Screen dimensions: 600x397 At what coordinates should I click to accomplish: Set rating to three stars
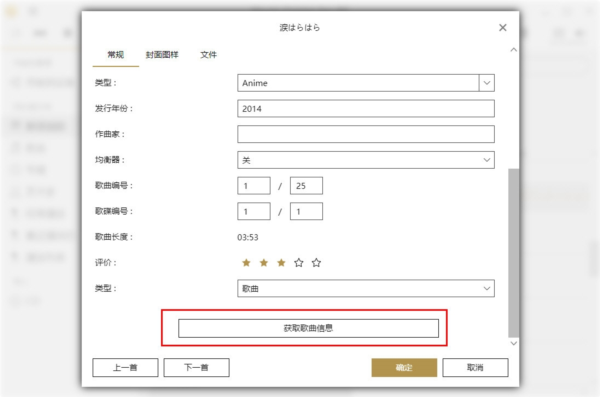[x=281, y=263]
